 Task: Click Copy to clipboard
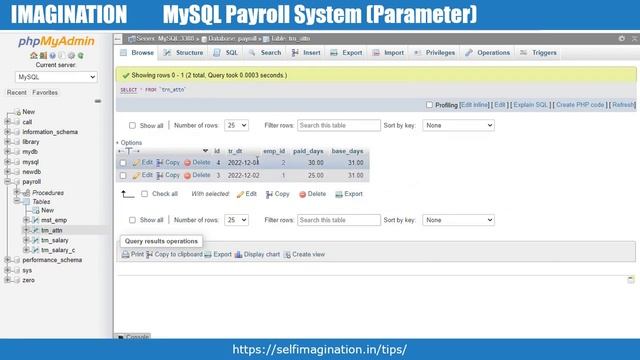click(x=174, y=254)
